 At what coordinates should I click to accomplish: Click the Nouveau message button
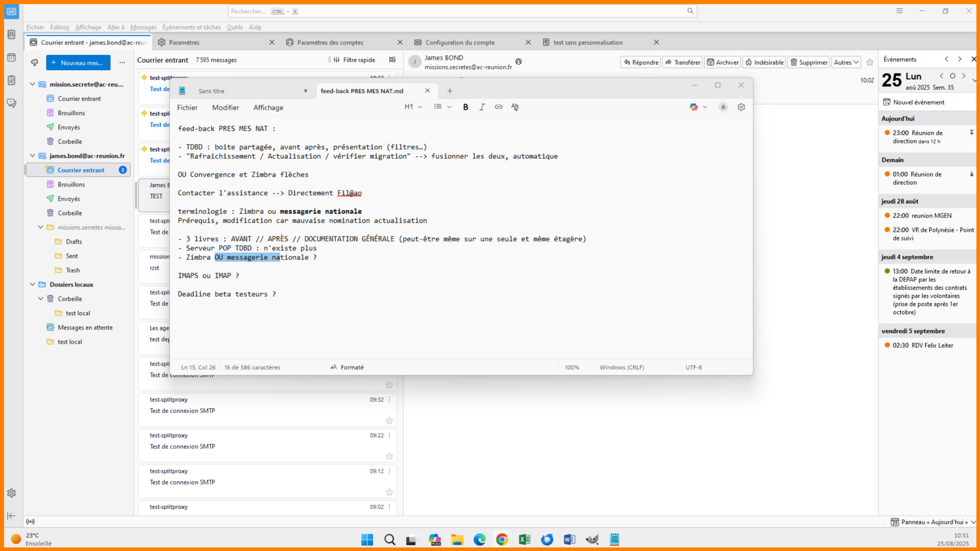pyautogui.click(x=78, y=63)
